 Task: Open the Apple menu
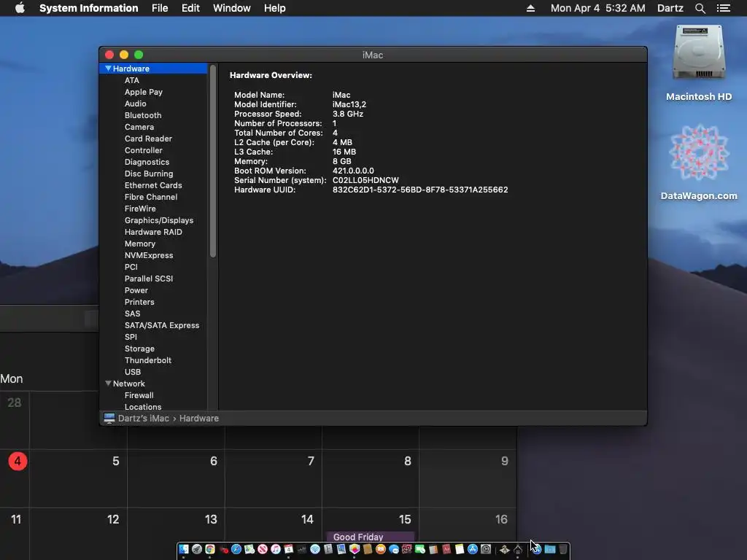(20, 8)
